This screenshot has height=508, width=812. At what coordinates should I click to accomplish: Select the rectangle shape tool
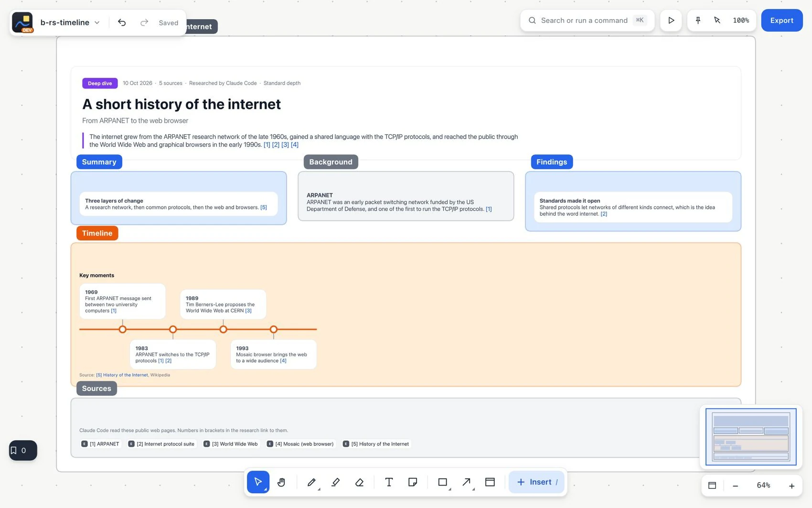(443, 482)
